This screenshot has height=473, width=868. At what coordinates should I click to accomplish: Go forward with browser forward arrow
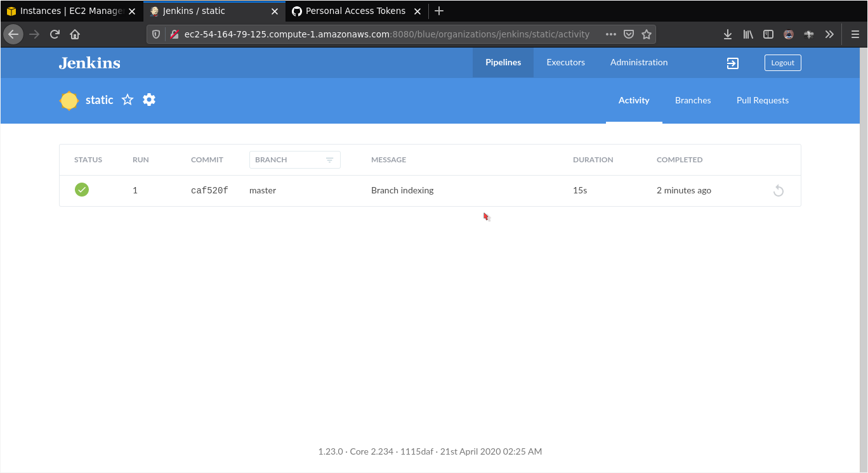tap(34, 34)
